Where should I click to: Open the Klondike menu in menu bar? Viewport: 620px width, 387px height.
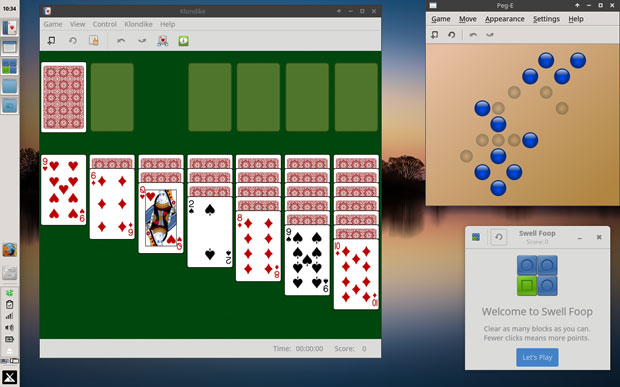coord(138,24)
